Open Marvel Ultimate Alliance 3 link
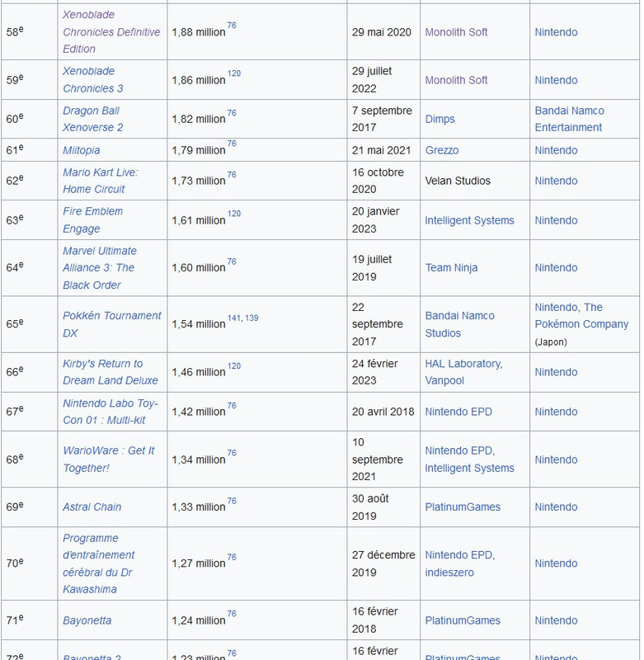The height and width of the screenshot is (660, 644). tap(100, 268)
